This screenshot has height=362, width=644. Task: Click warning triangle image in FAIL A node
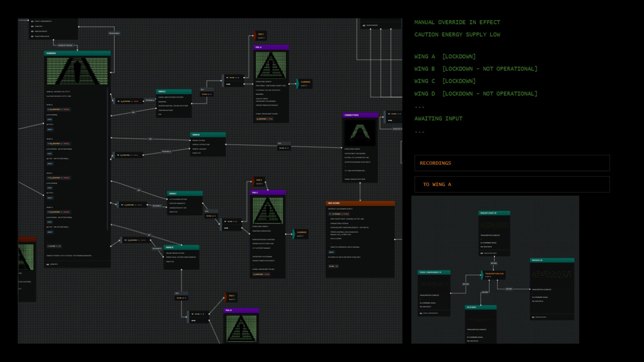[271, 65]
